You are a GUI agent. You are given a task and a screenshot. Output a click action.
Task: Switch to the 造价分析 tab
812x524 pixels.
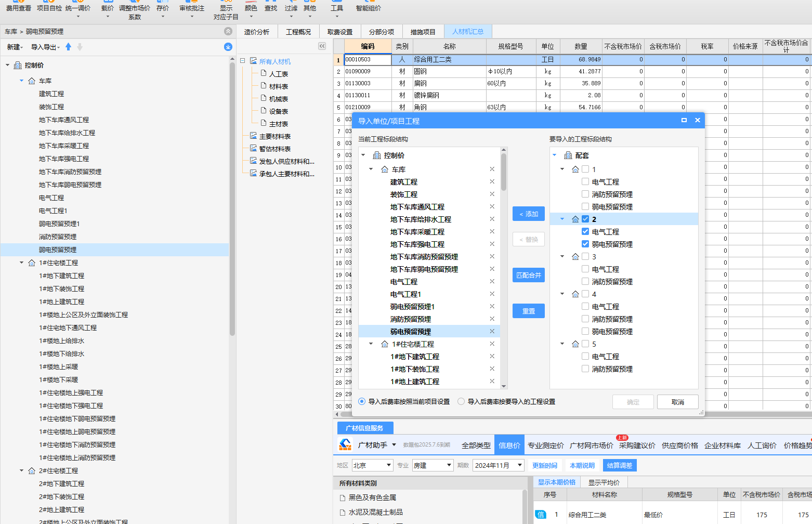(x=257, y=32)
